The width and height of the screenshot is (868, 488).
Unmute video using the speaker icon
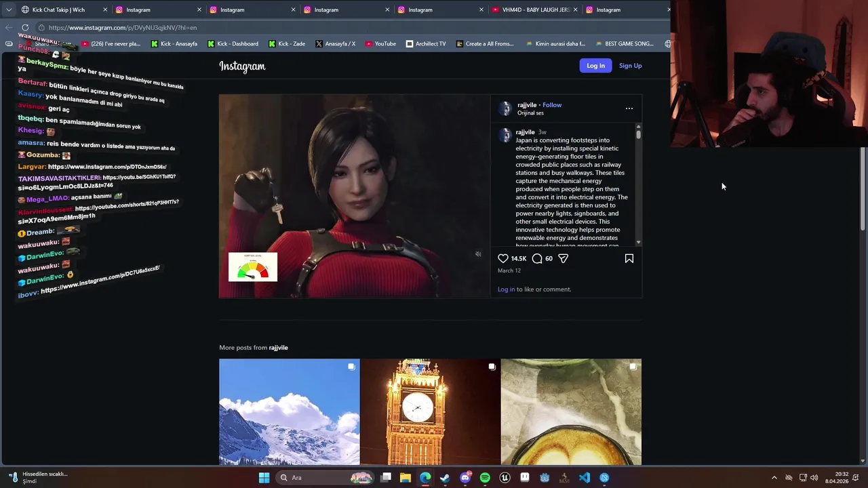coord(478,254)
